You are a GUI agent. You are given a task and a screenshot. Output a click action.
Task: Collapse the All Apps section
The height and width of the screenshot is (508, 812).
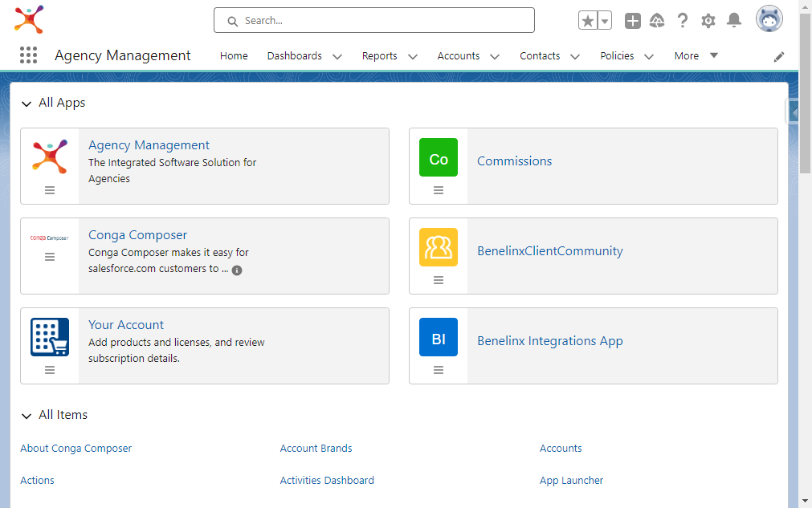(x=27, y=104)
